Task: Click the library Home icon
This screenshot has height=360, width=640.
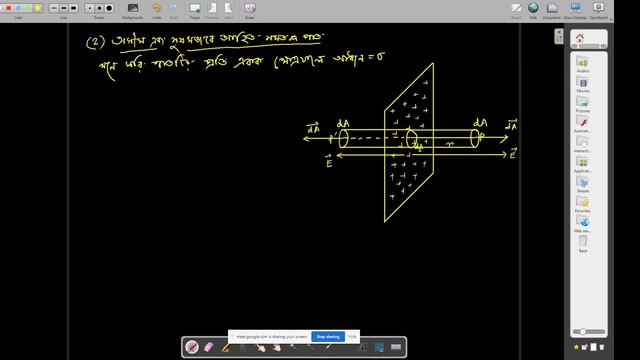Action: click(580, 38)
